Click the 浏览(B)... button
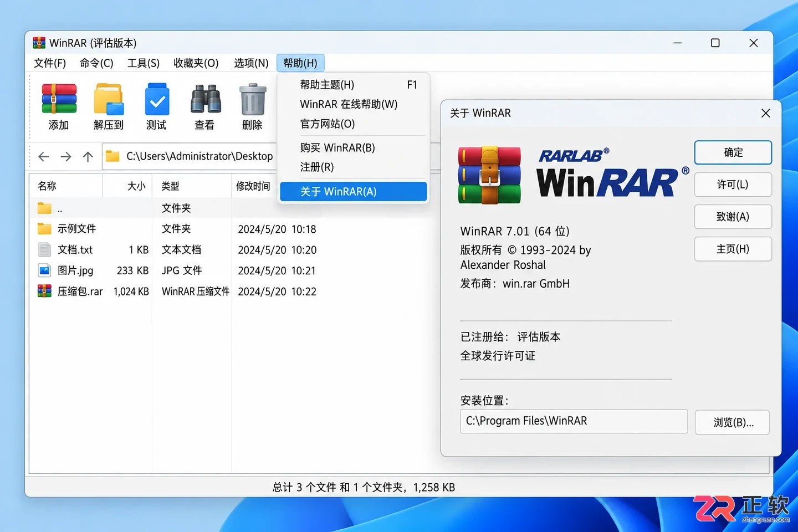This screenshot has height=532, width=798. (733, 422)
